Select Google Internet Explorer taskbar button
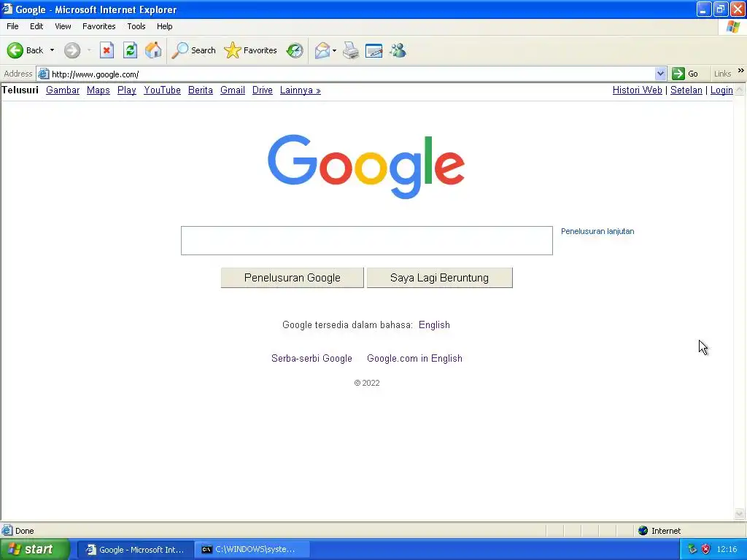747x560 pixels. (x=136, y=550)
